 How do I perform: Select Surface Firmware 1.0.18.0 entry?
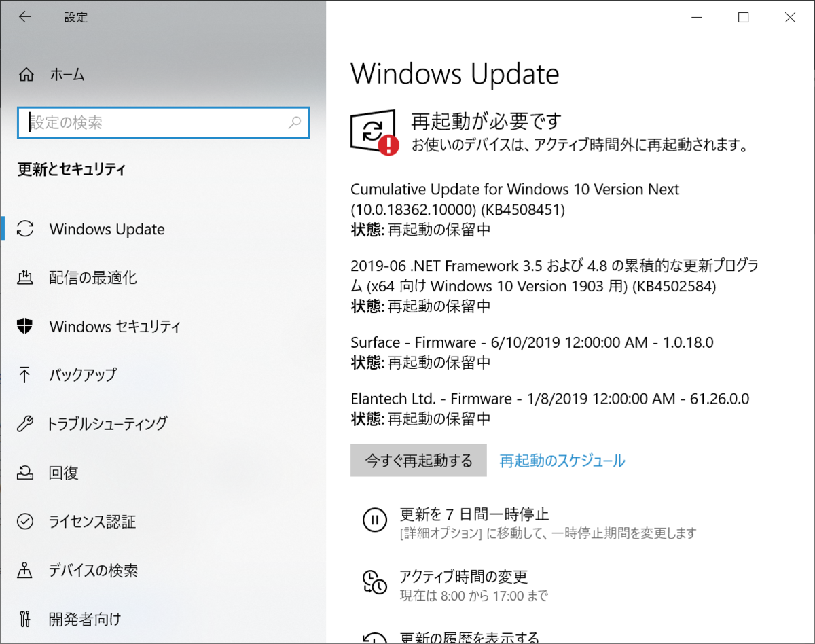pos(532,342)
